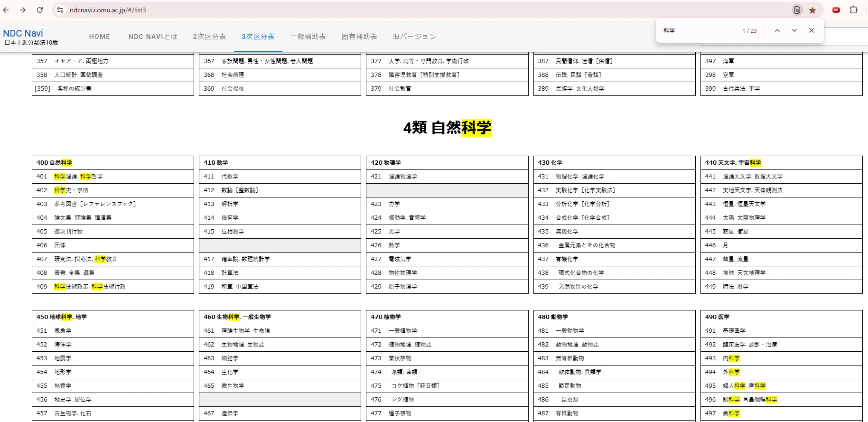Select row 486 昆虫類
Image resolution: width=868 pixels, height=422 pixels.
[615, 399]
